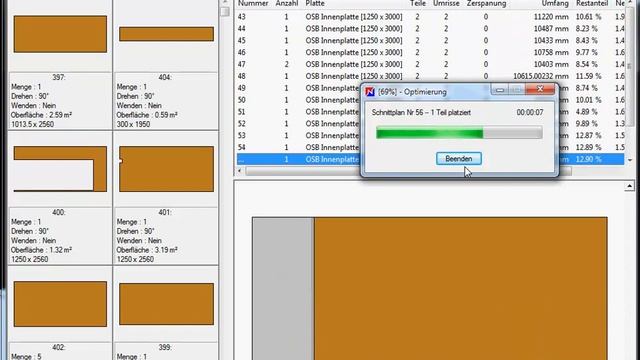Click the 402: part label
This screenshot has width=640, height=360.
point(59,347)
